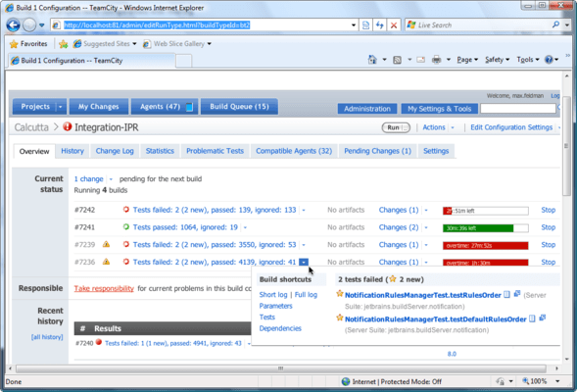Screen dimensions: 577x392
Task: Click the Stop link for build #7242
Action: coord(548,210)
